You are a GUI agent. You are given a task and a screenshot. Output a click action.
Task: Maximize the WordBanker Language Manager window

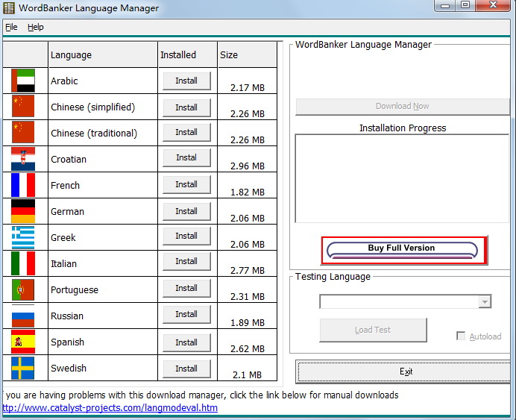point(465,5)
